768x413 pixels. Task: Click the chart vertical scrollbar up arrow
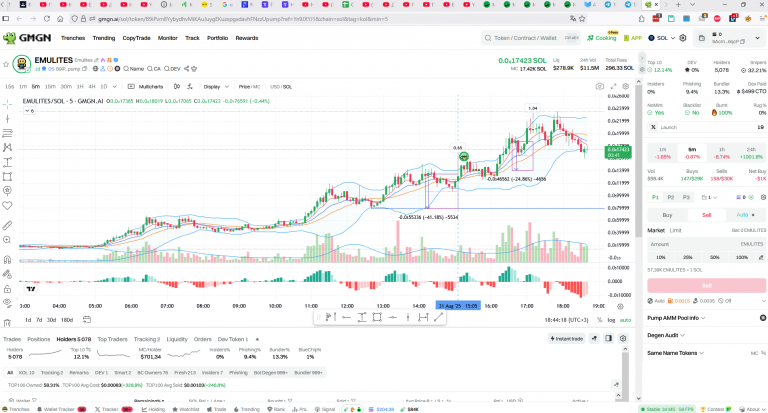[638, 82]
